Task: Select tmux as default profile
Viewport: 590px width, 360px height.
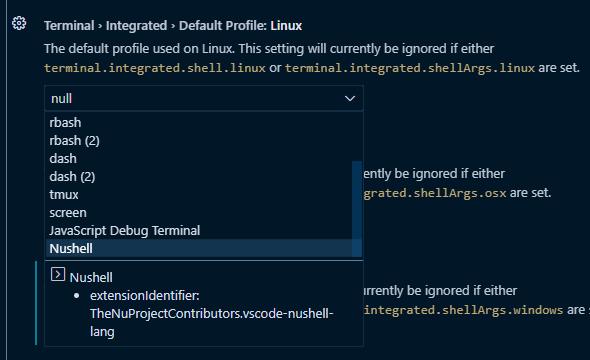Action: click(x=199, y=195)
